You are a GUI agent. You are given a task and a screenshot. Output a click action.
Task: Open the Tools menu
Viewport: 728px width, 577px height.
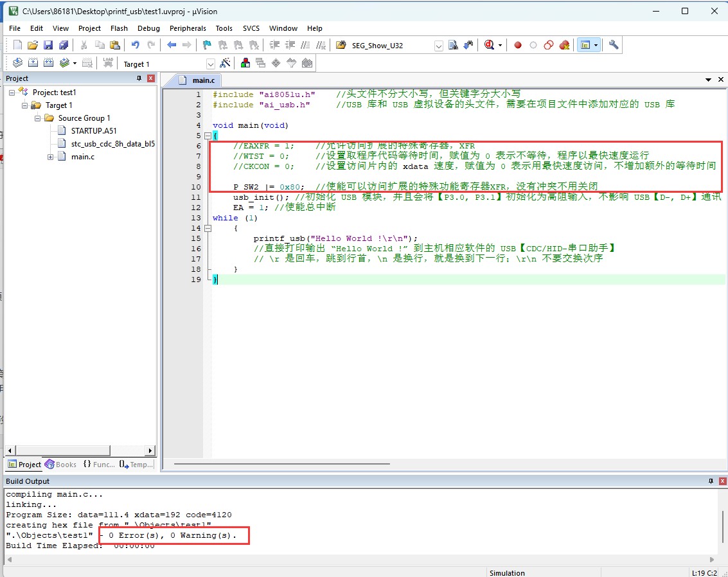click(224, 28)
